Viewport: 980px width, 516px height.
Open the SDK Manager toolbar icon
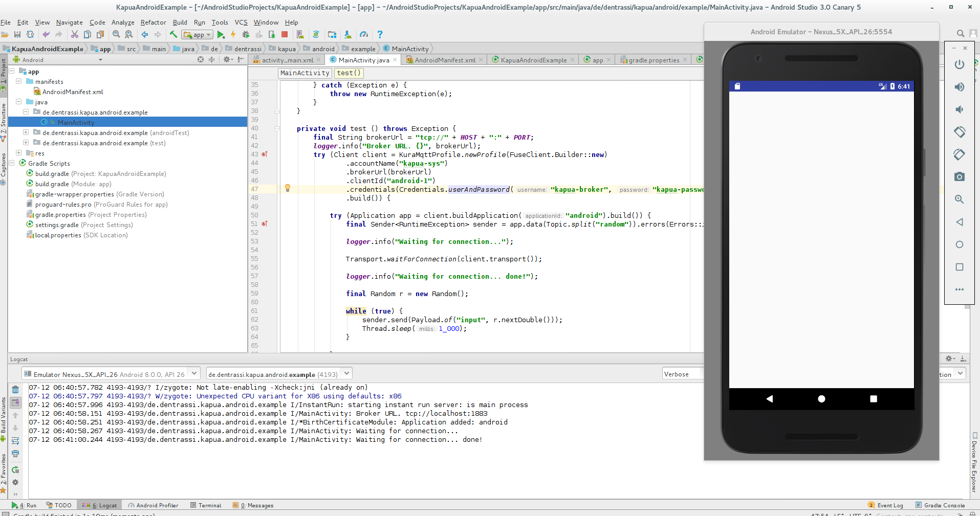click(333, 34)
